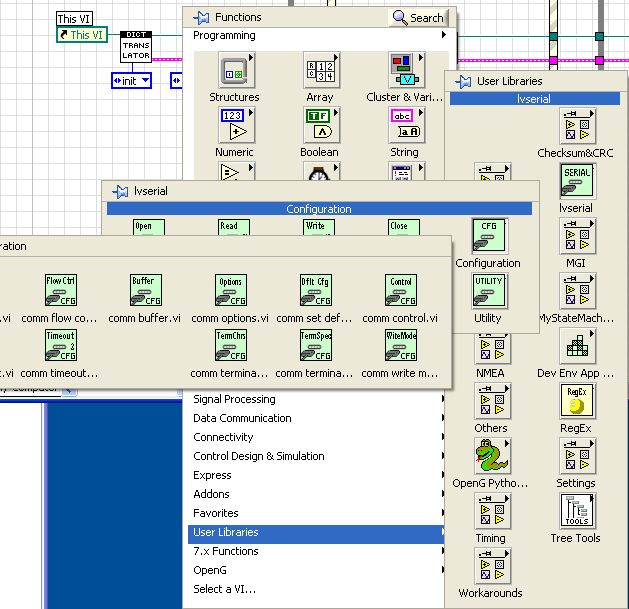
Task: Pin the lvserial palette thumbtack
Action: tap(120, 192)
